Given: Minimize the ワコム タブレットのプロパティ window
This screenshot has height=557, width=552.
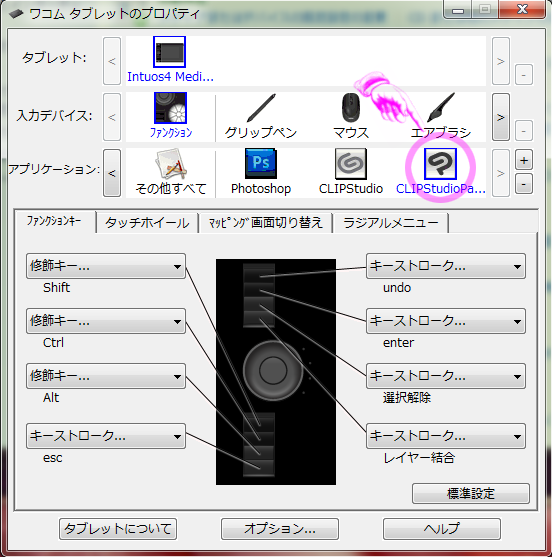Looking at the screenshot, I should click(458, 10).
